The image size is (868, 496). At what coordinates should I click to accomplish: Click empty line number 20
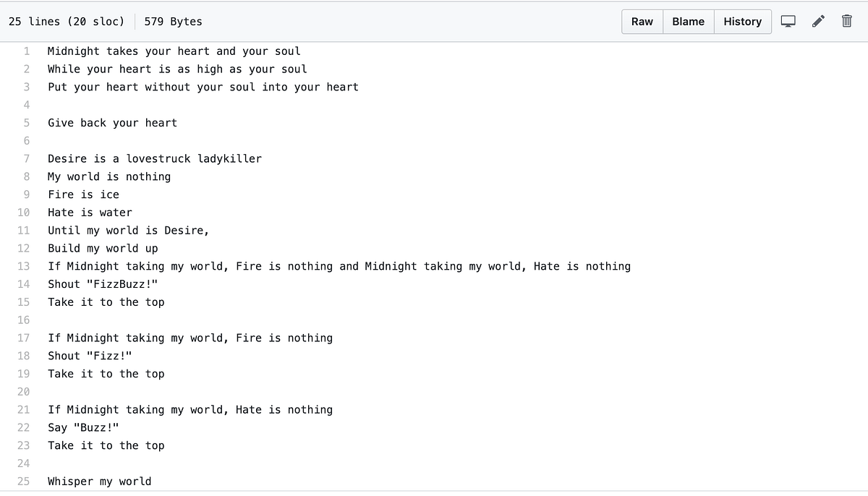tap(23, 391)
